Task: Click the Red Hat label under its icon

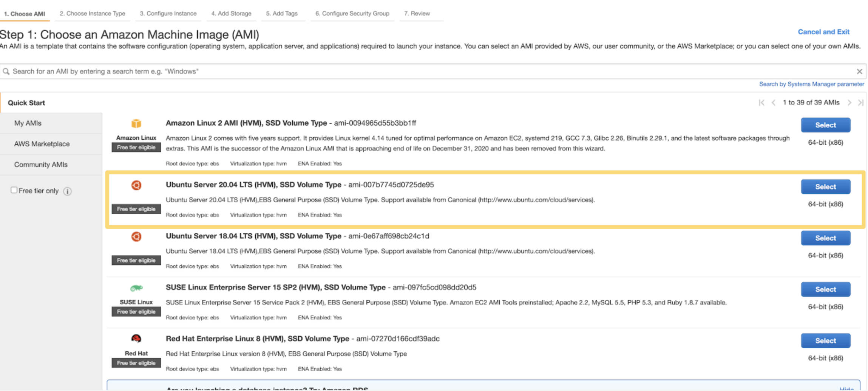Action: (136, 353)
